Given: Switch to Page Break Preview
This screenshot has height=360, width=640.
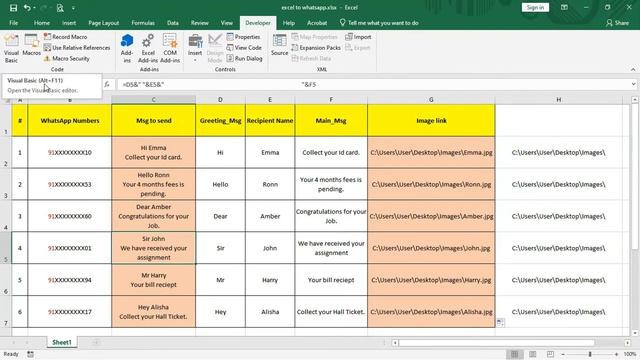Looking at the screenshot, I should pyautogui.click(x=550, y=354).
